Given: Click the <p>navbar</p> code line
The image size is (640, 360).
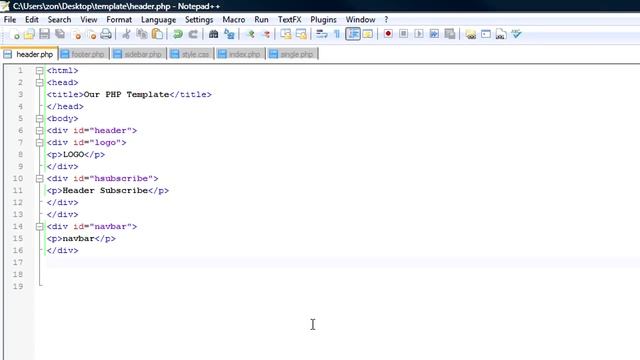Looking at the screenshot, I should pos(81,239).
